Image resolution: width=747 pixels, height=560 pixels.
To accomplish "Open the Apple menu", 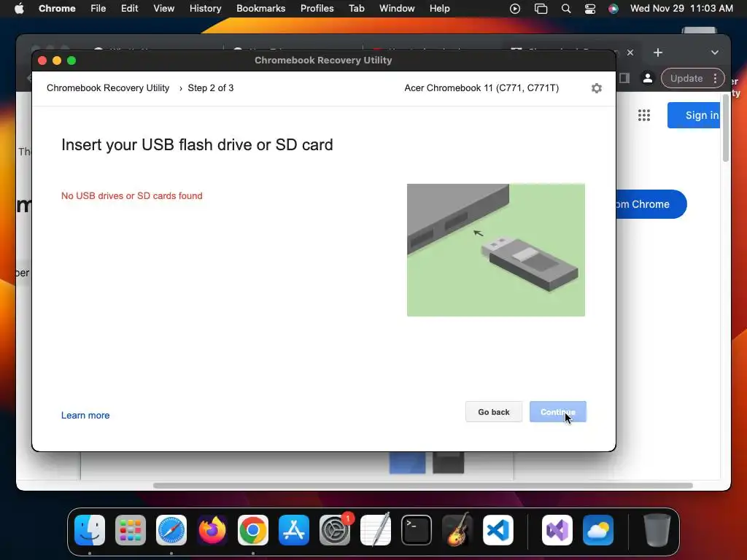I will click(19, 9).
